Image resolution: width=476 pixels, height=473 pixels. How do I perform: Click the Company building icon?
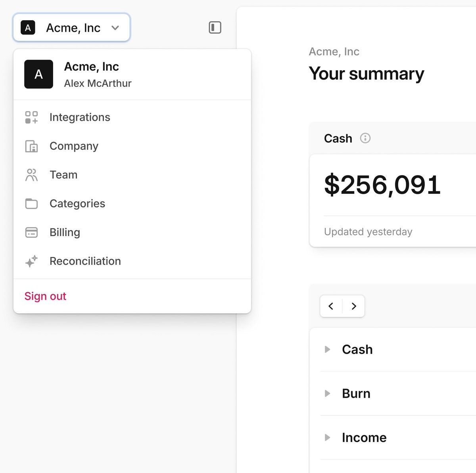[x=31, y=146]
